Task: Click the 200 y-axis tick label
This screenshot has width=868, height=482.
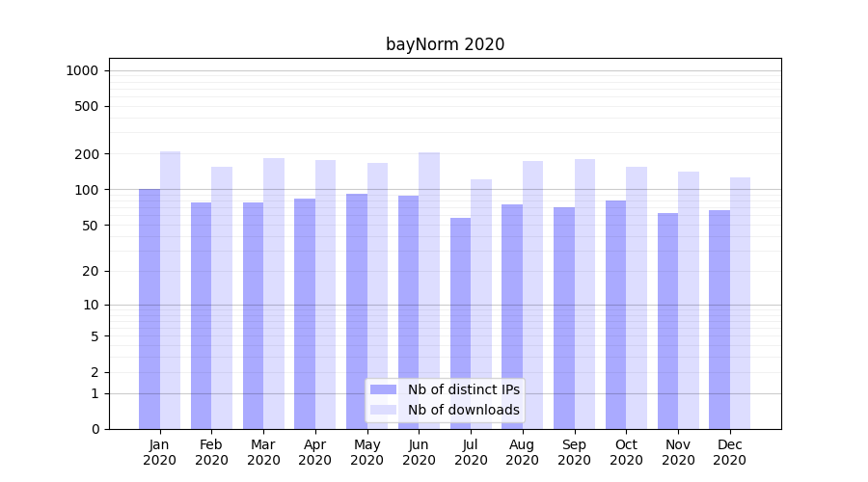Action: [88, 154]
